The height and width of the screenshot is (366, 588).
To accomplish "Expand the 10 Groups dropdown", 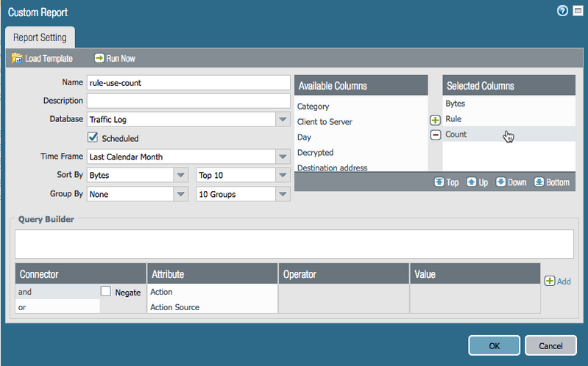I will pos(282,194).
